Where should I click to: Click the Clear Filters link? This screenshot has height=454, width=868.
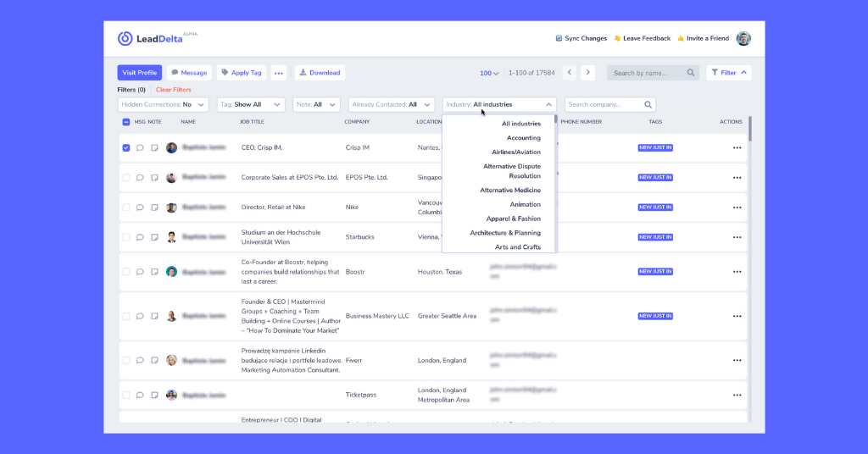(x=173, y=90)
